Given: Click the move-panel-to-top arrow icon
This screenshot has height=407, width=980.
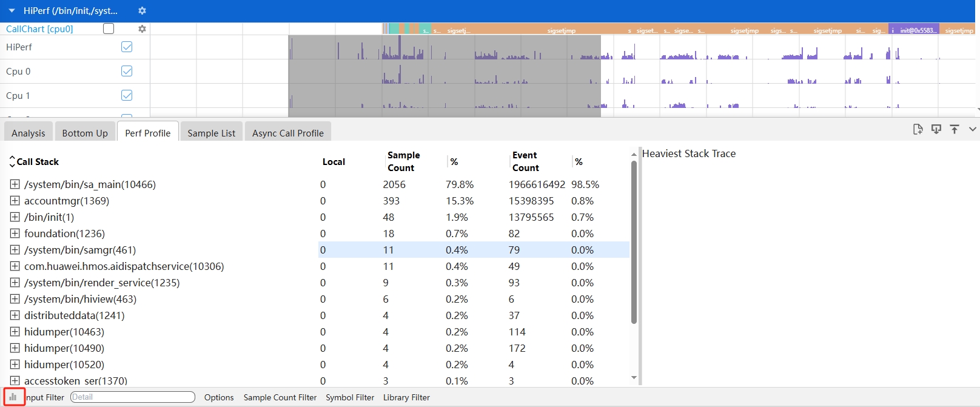Looking at the screenshot, I should pyautogui.click(x=955, y=129).
